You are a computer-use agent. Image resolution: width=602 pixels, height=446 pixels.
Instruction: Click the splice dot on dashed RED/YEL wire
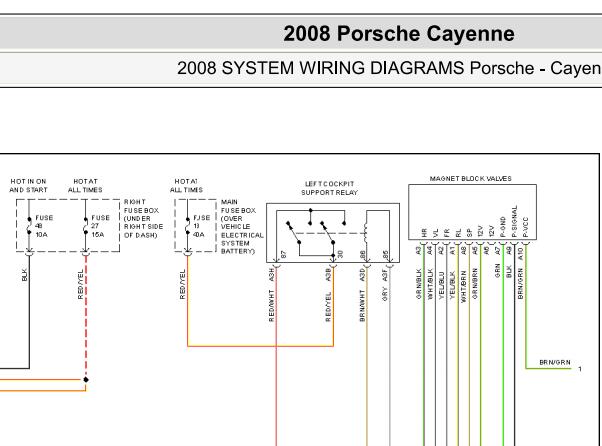[86, 380]
